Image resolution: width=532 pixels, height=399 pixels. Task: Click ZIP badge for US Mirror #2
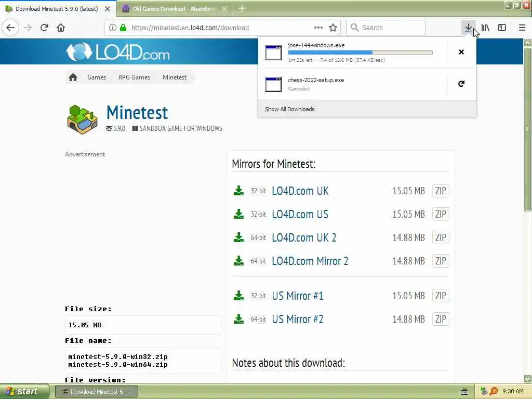click(441, 319)
